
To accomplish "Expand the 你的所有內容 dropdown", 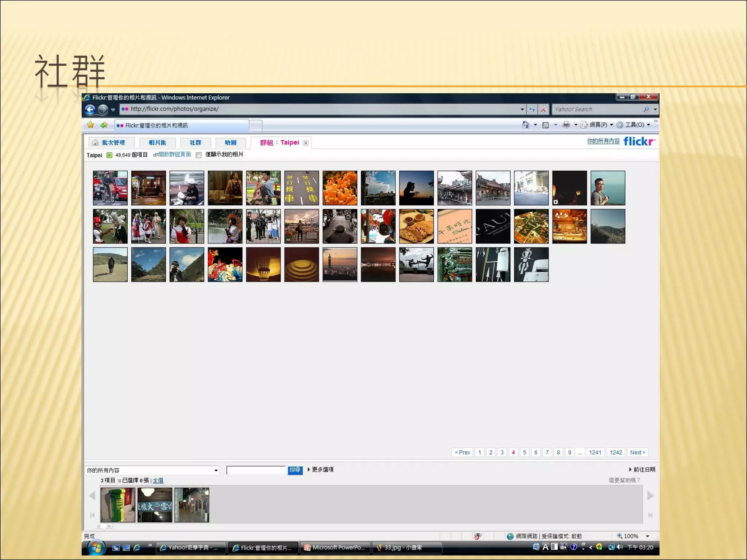I will (216, 470).
